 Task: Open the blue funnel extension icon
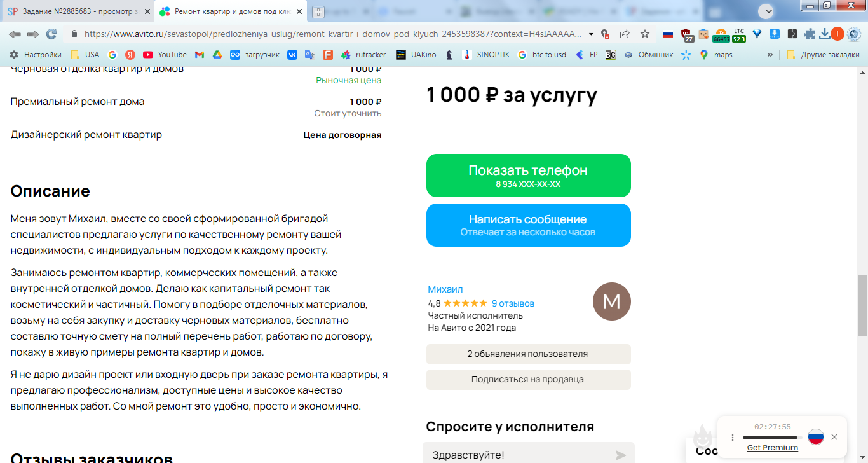[x=757, y=34]
